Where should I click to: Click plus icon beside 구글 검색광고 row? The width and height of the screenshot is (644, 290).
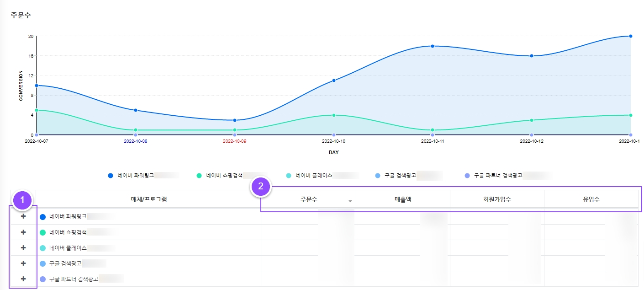tap(23, 263)
